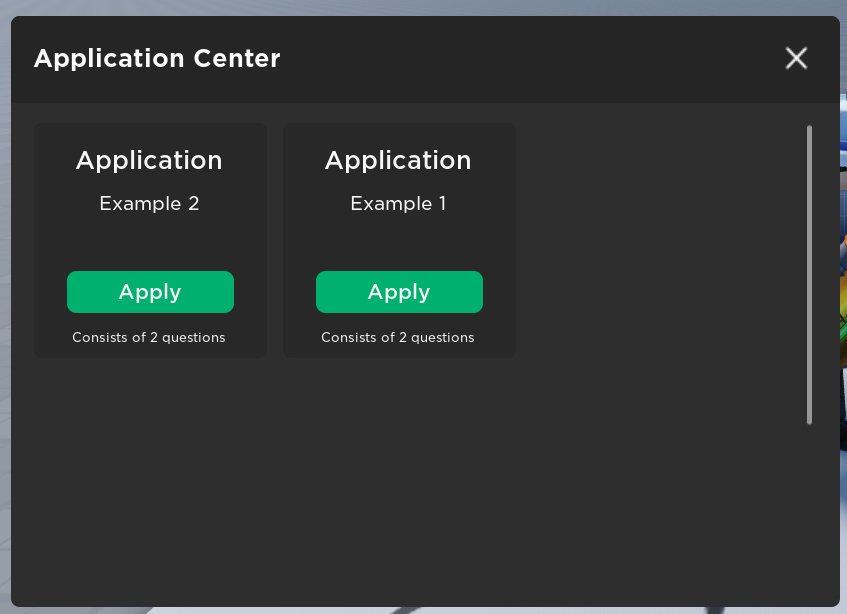Click question count text under Example 1's Apply
The height and width of the screenshot is (614, 847).
398,337
